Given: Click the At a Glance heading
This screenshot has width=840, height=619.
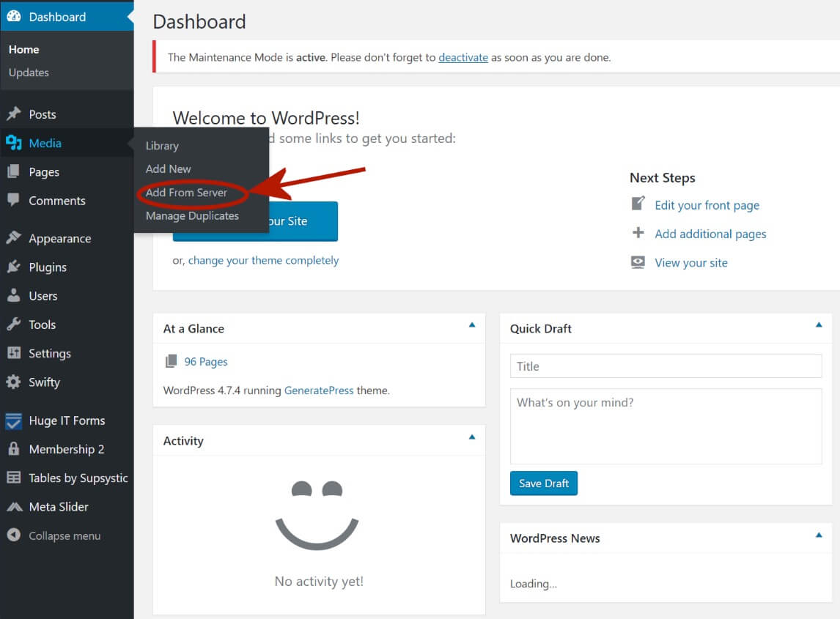Looking at the screenshot, I should tap(194, 329).
